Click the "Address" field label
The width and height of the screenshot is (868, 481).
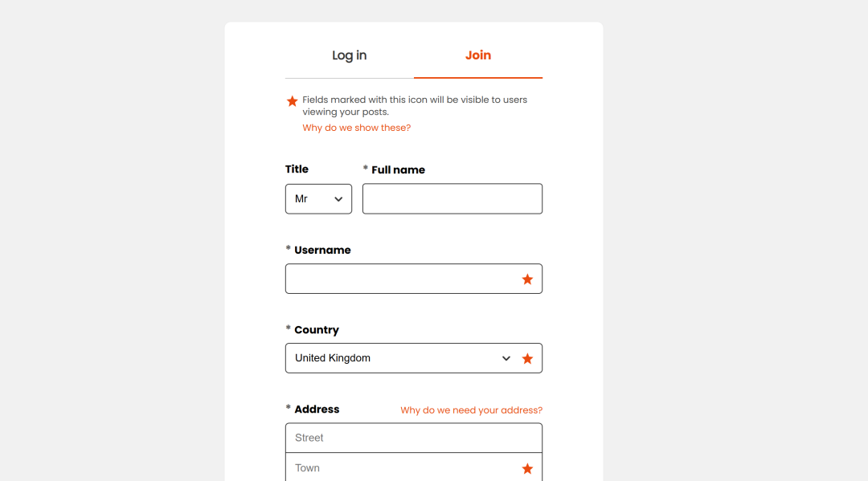[317, 410]
